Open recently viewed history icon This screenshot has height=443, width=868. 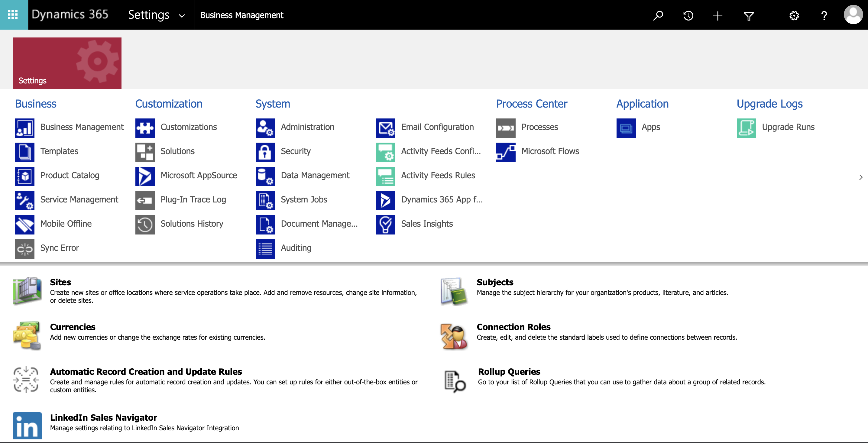coord(688,15)
